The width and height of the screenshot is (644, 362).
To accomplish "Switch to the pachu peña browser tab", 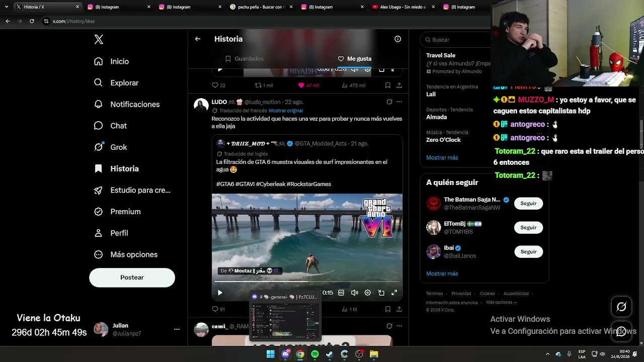I will tap(262, 7).
